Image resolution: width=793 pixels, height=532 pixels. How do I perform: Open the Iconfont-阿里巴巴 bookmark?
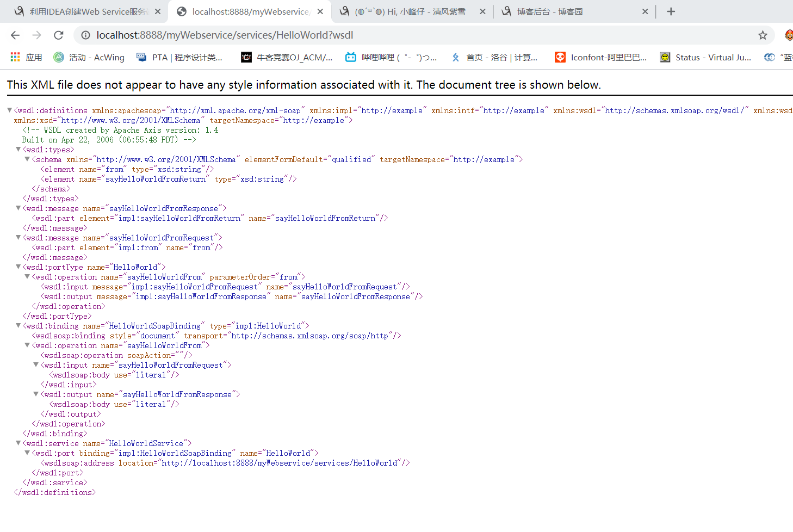[x=601, y=57]
